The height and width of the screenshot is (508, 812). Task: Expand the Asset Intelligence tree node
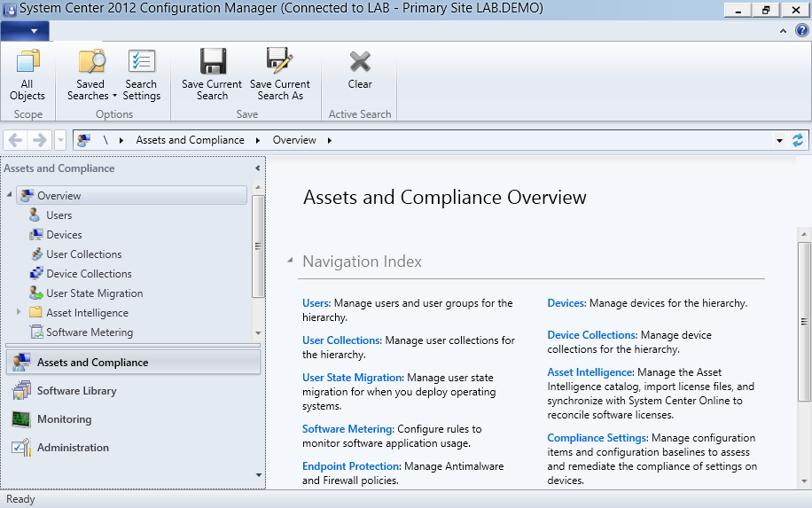coord(19,312)
